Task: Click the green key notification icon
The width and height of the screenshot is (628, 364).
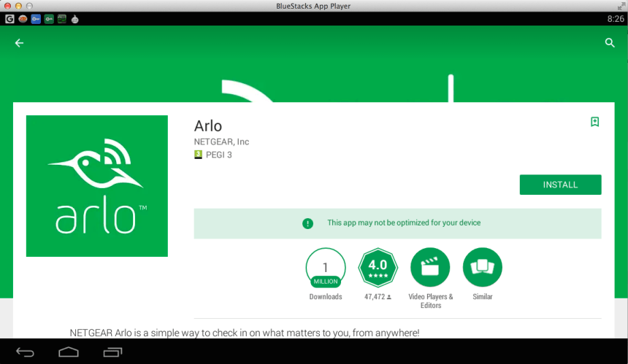Action: pos(49,19)
